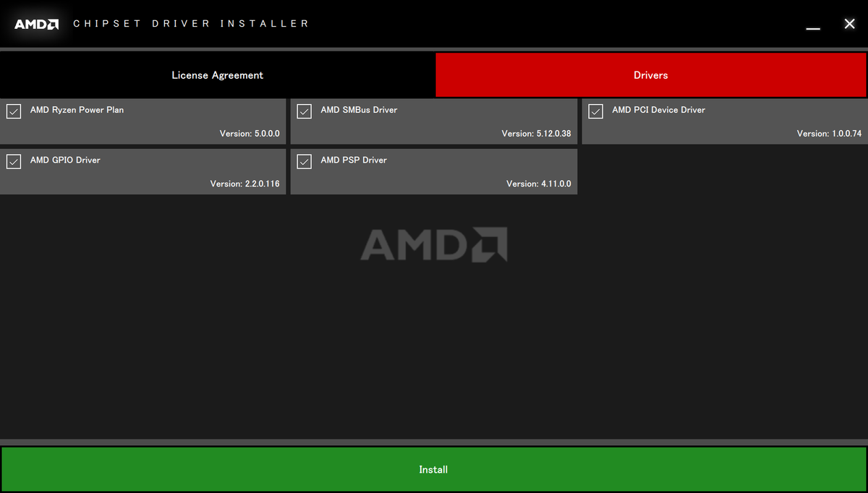Screen dimensions: 868x493
Task: Click the 'AMD GPIO Driver' label
Action: pos(65,160)
